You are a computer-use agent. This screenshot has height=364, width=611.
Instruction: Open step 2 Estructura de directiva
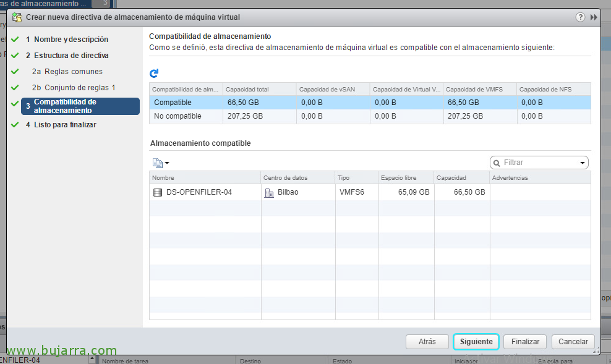(71, 56)
